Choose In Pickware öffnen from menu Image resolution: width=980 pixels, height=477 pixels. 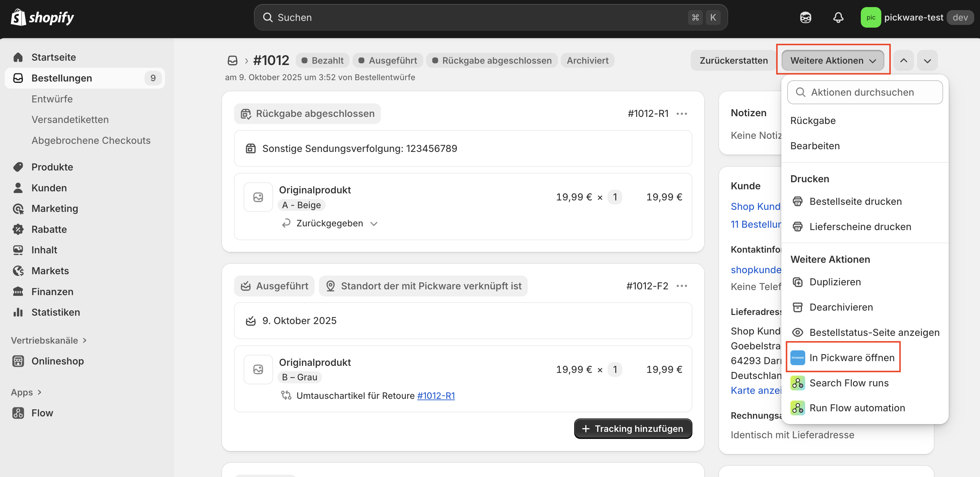pos(851,357)
